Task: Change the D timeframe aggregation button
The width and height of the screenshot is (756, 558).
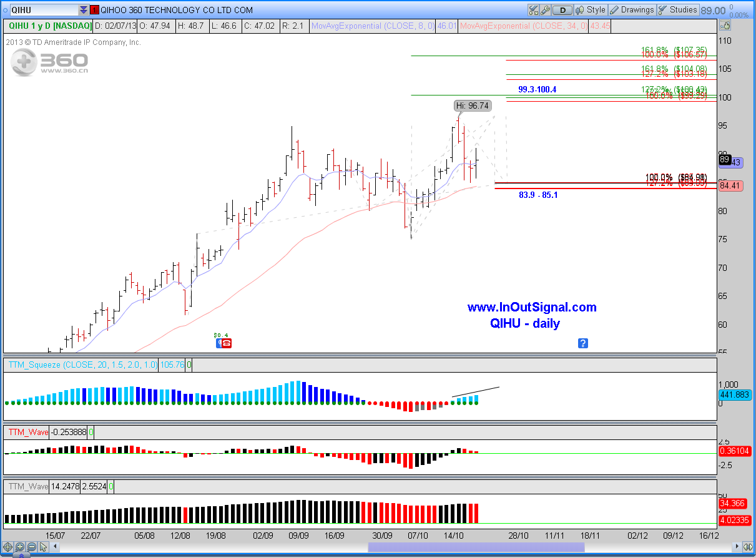Action: point(562,10)
